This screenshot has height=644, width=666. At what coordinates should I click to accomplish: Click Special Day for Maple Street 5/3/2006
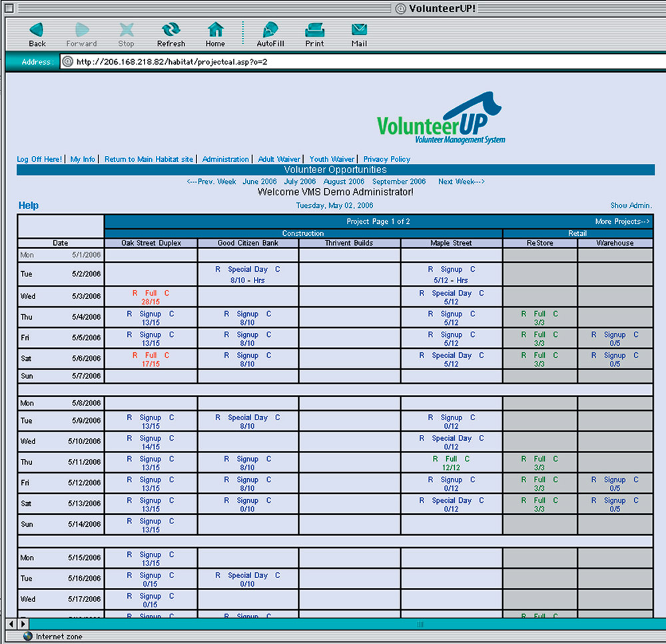[452, 293]
